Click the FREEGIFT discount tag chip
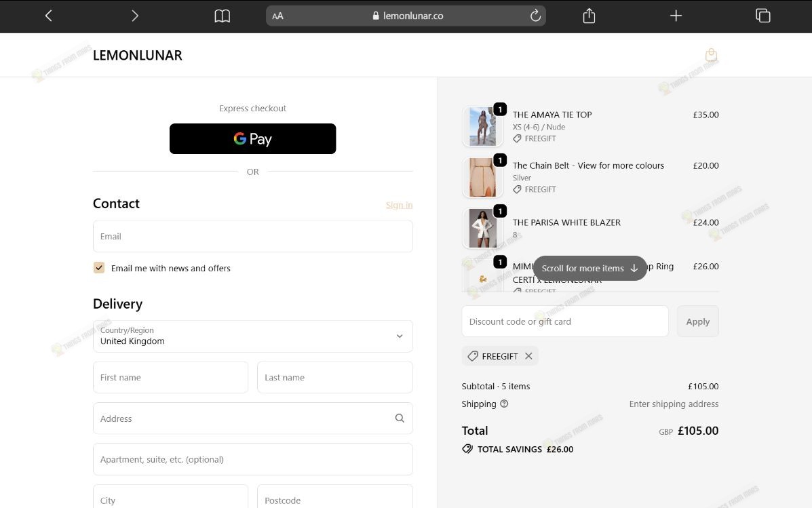The width and height of the screenshot is (812, 508). (500, 356)
